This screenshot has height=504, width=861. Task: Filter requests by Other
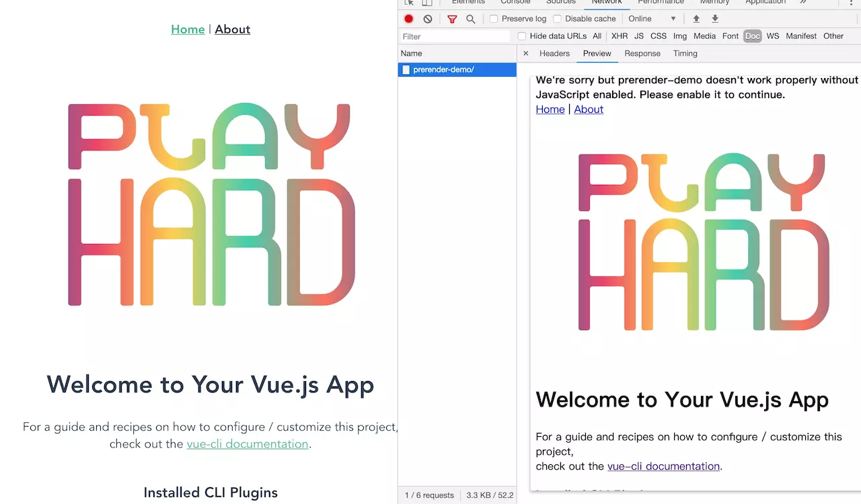(x=833, y=36)
